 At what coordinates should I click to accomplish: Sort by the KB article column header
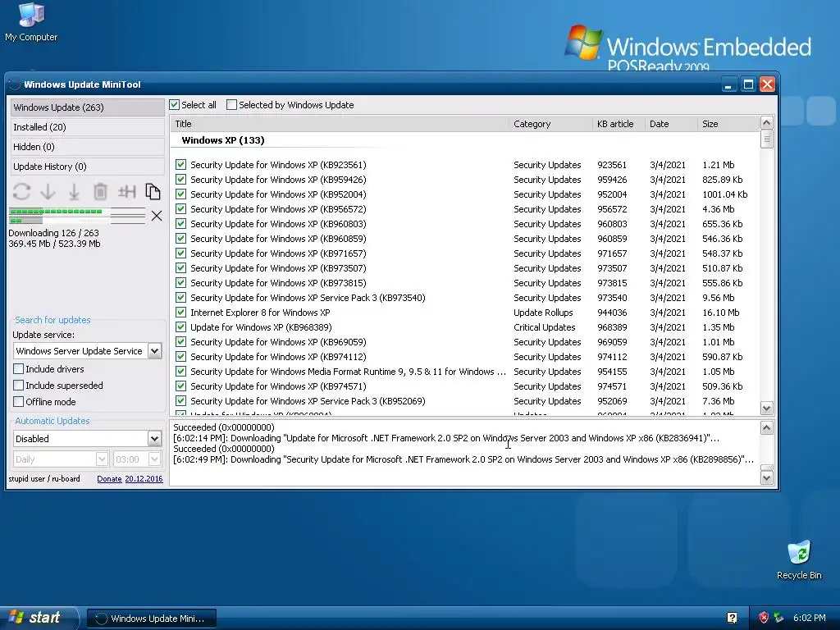(x=619, y=124)
